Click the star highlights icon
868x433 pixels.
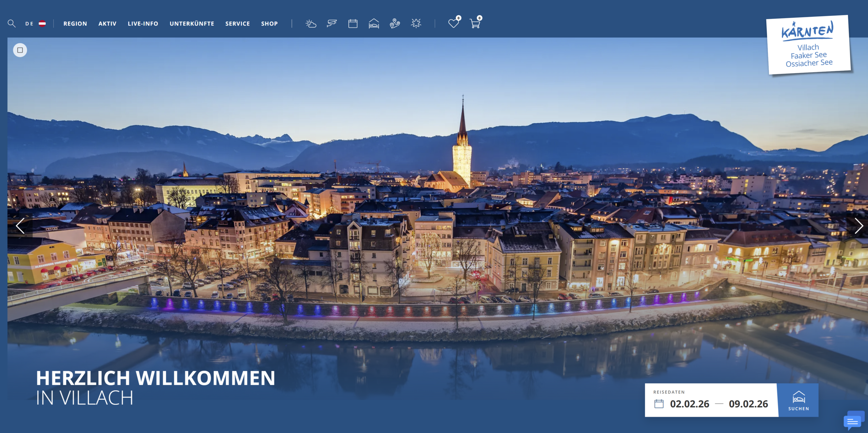point(416,23)
